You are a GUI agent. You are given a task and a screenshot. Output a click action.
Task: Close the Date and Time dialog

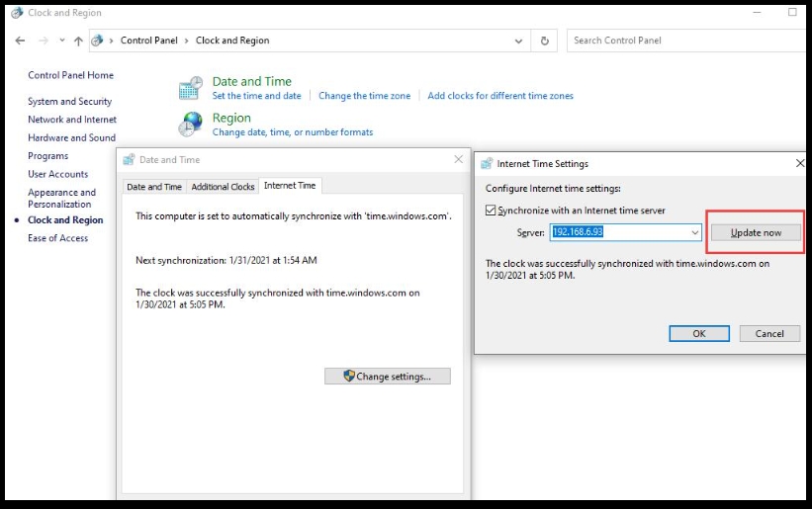click(458, 159)
